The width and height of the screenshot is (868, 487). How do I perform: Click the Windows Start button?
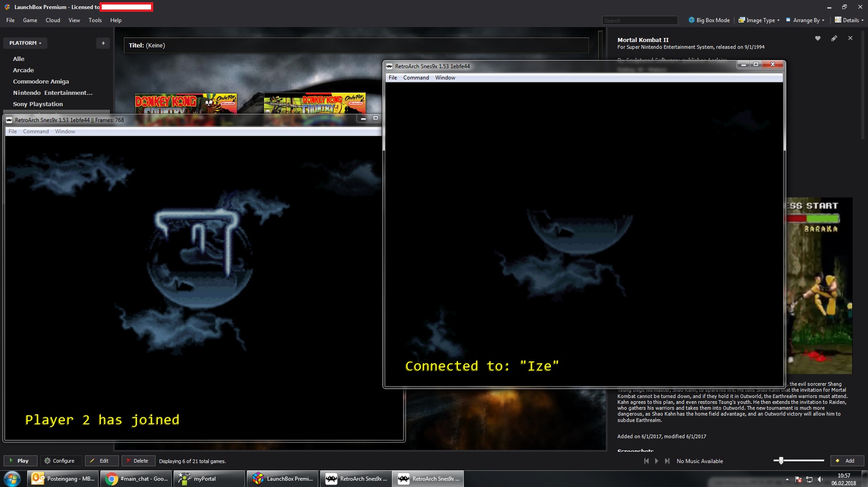12,479
